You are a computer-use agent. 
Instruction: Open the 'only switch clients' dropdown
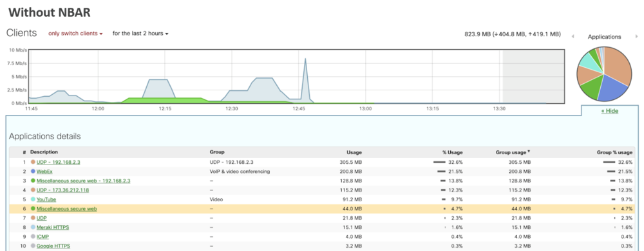tap(75, 34)
